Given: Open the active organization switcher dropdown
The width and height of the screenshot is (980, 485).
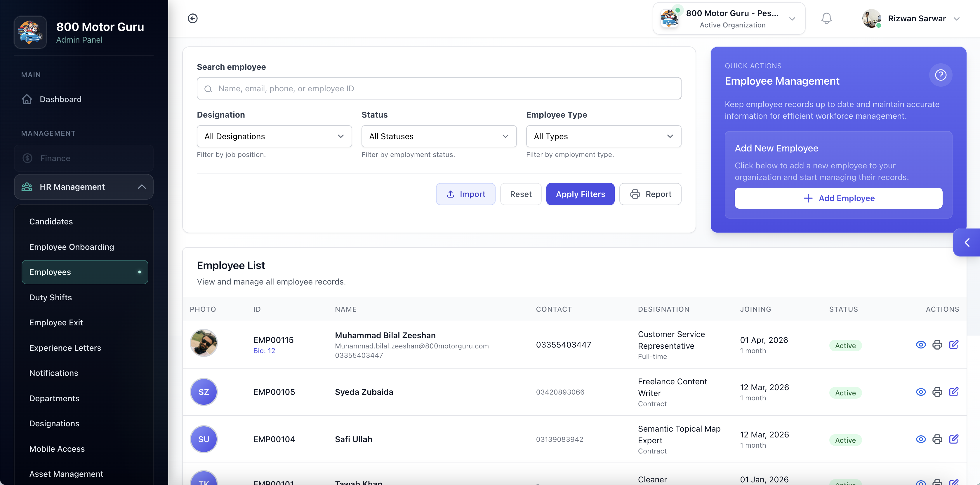Looking at the screenshot, I should tap(729, 19).
